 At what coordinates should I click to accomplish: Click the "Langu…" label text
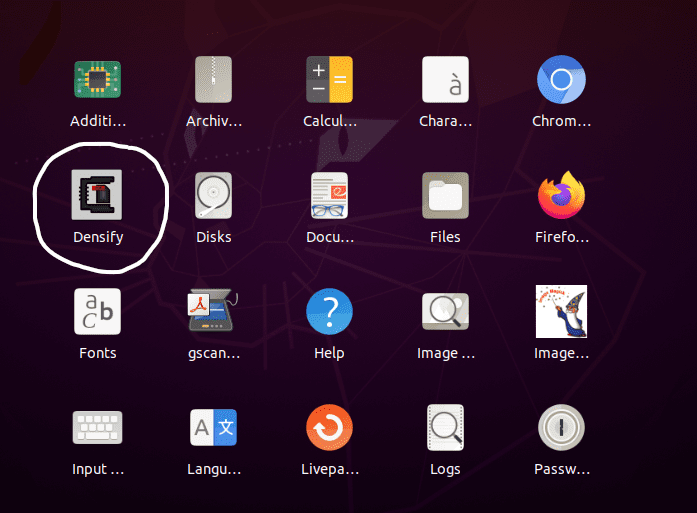[214, 469]
